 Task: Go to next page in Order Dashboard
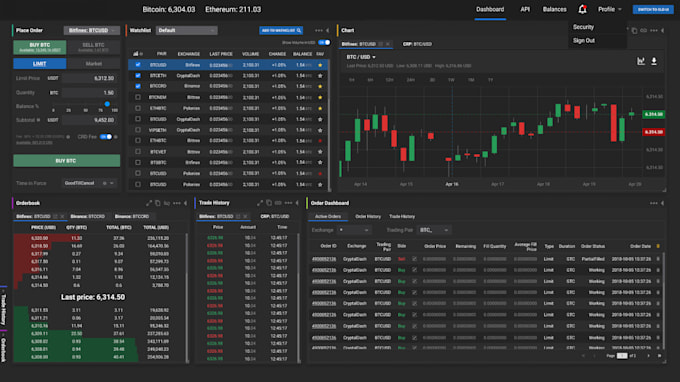point(649,356)
